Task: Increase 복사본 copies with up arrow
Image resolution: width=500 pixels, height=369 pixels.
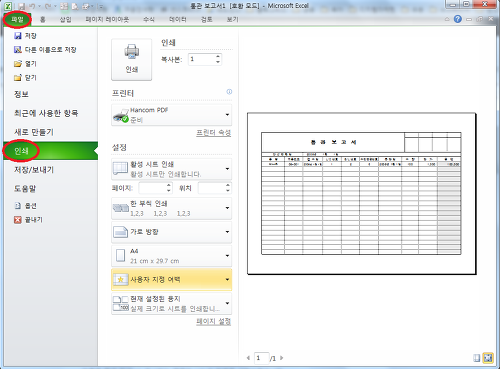Action: [x=218, y=56]
